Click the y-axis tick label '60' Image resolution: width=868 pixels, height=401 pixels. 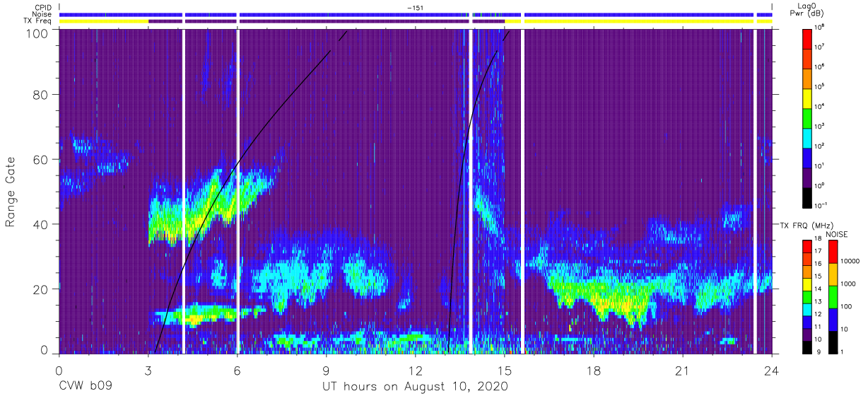pos(41,159)
